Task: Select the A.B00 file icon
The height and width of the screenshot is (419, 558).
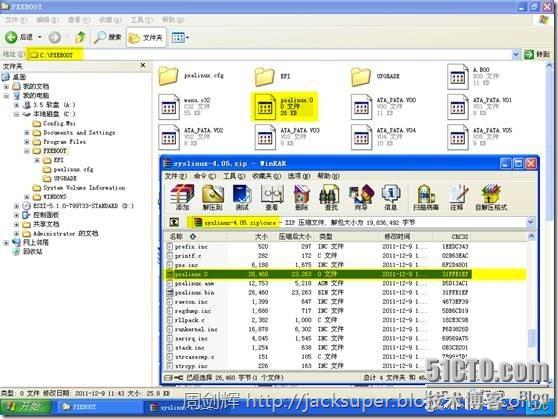Action: click(x=457, y=77)
